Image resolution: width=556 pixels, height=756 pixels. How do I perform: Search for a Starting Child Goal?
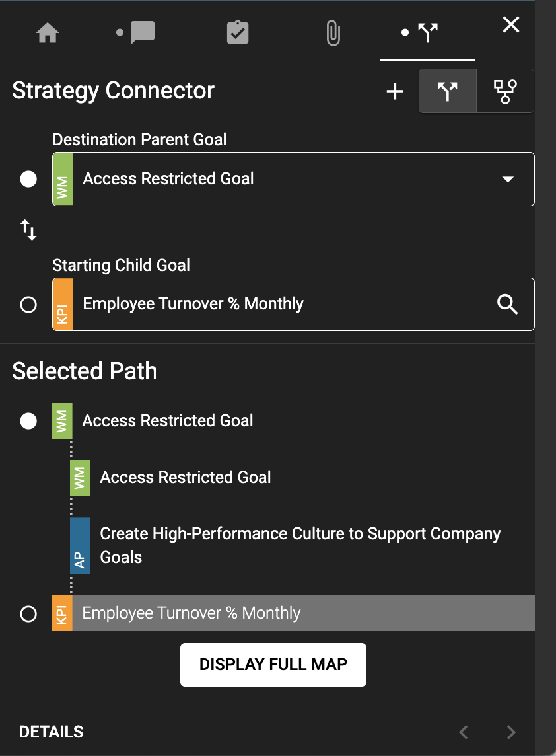click(x=507, y=304)
